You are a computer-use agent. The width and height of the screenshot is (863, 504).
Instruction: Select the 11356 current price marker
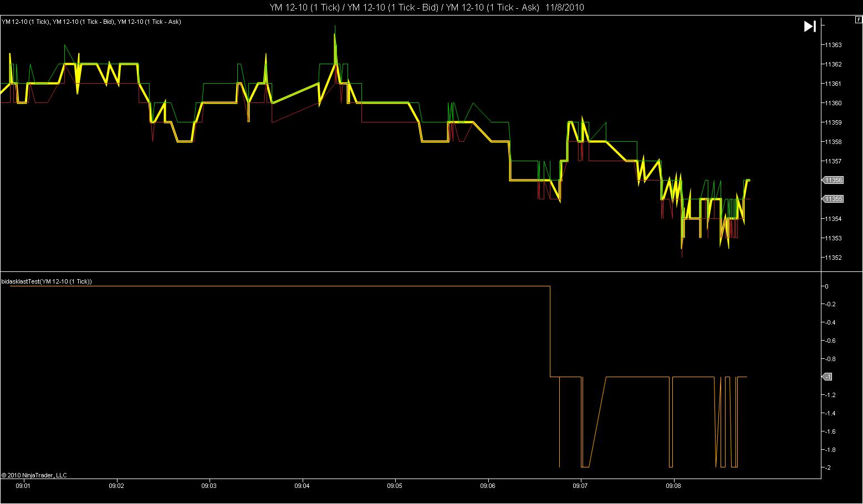833,180
